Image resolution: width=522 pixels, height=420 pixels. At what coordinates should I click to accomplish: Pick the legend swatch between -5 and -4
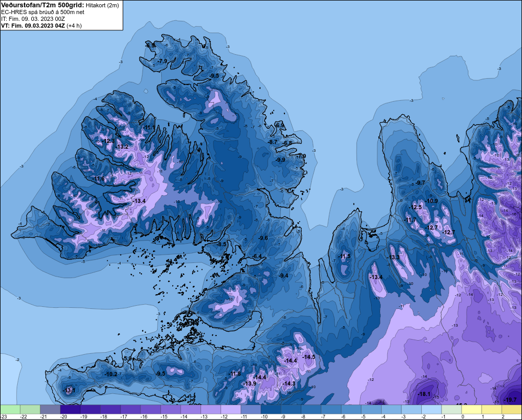(x=371, y=410)
